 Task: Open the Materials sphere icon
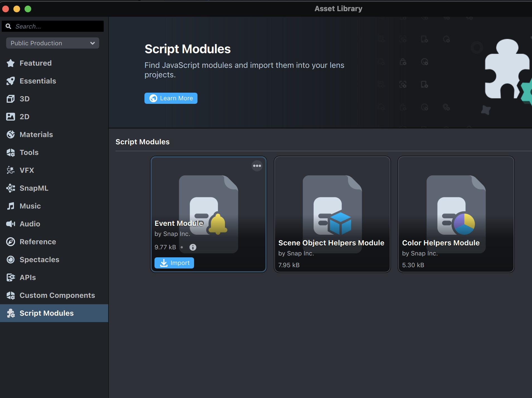tap(11, 135)
